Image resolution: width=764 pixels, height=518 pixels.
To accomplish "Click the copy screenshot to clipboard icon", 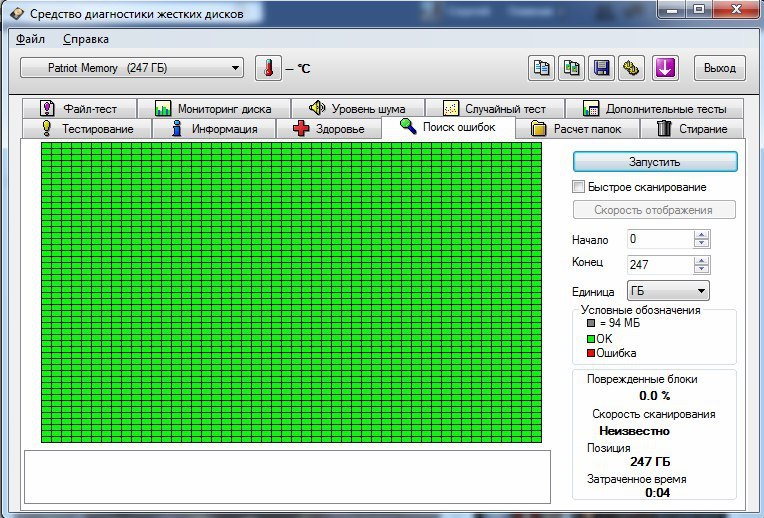I will click(572, 68).
